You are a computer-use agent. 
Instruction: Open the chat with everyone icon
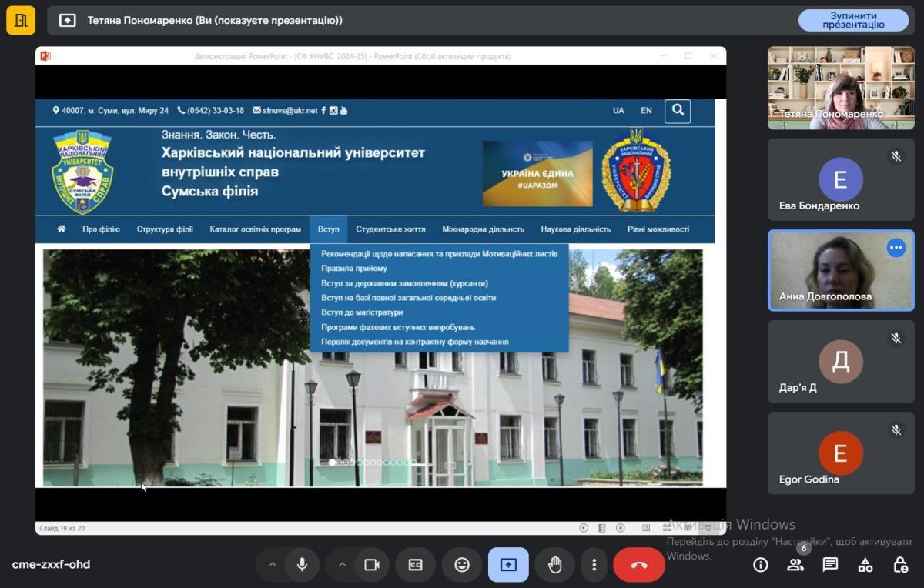[830, 565]
